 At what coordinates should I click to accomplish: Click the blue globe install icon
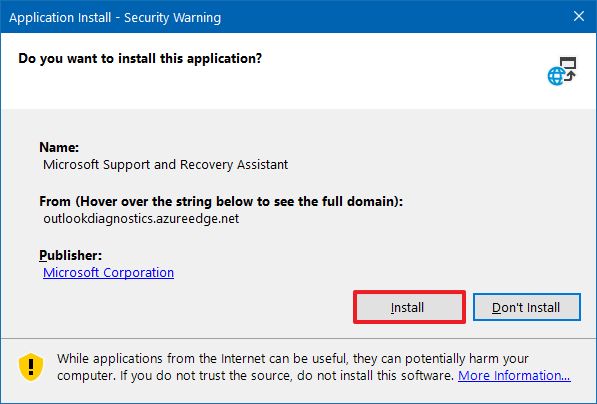point(556,76)
